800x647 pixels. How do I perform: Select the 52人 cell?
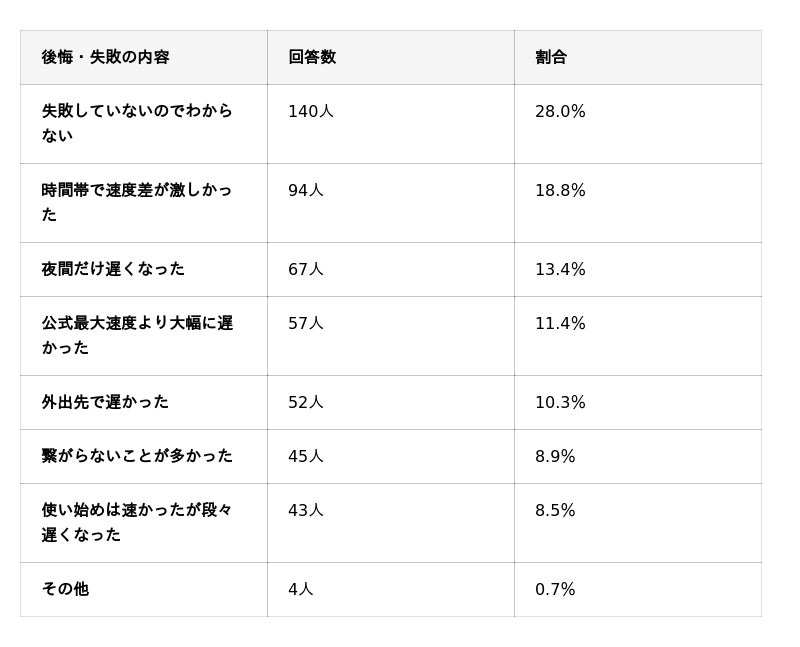click(306, 403)
